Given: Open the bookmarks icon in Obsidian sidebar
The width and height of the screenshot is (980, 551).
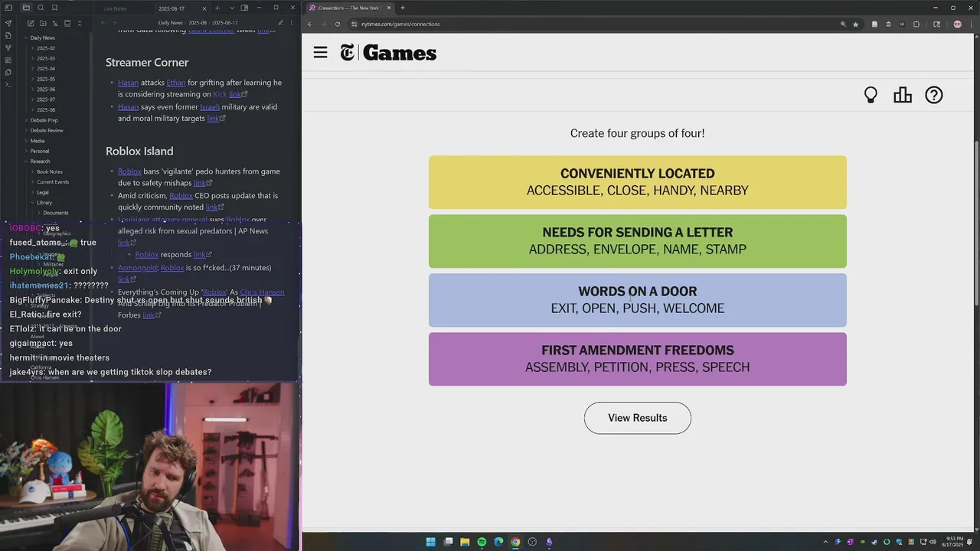Looking at the screenshot, I should pyautogui.click(x=54, y=8).
